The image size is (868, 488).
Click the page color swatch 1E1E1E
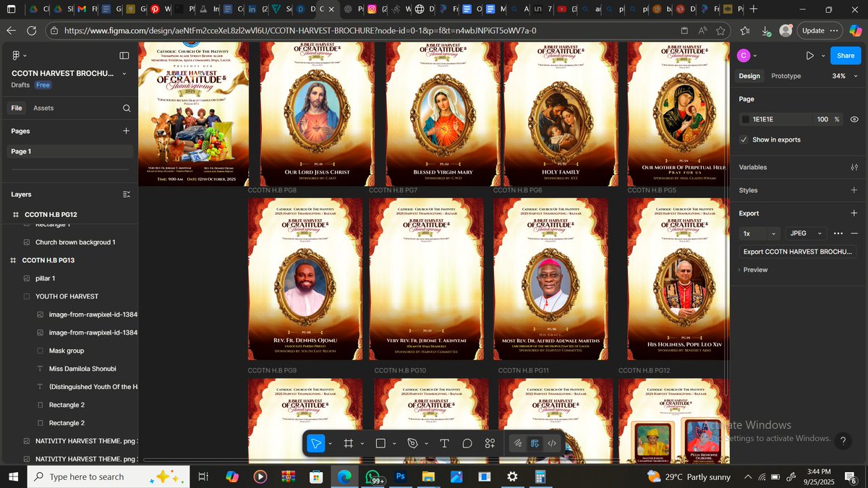pos(746,119)
